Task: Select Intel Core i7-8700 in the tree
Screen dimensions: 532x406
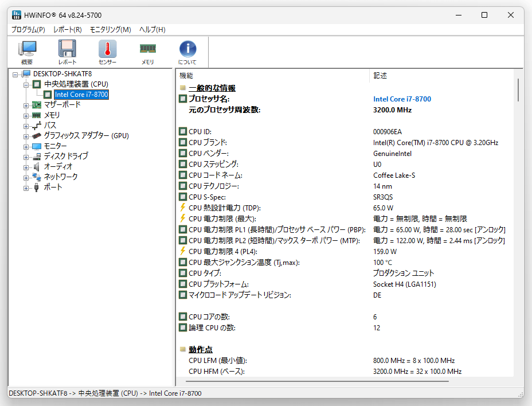Action: point(81,95)
